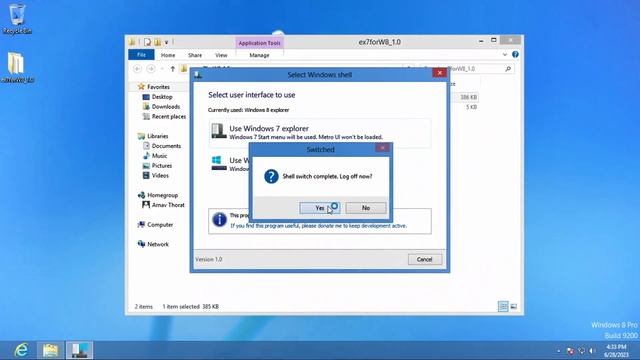Viewport: 640px width, 360px height.
Task: Click the search magnifier in Explorer
Action: [508, 69]
